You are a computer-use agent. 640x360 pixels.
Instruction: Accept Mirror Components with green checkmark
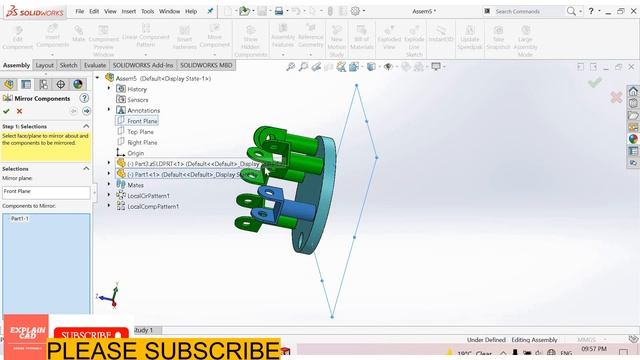pyautogui.click(x=6, y=111)
